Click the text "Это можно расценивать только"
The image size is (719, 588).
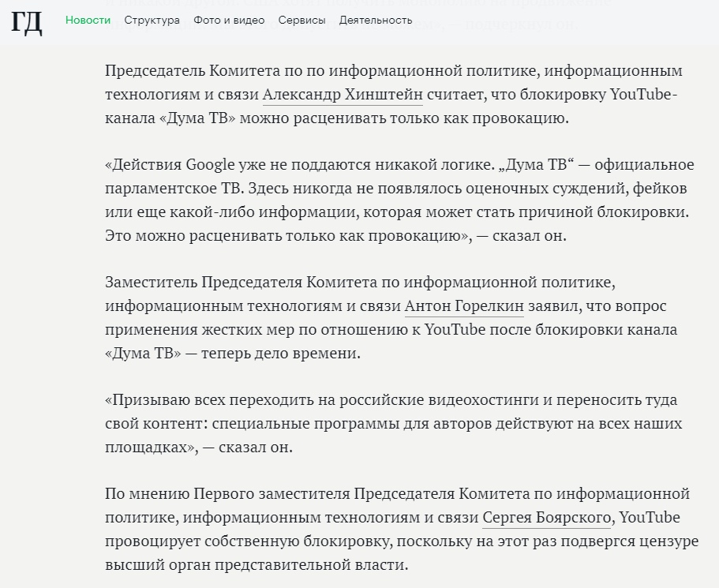coord(220,236)
